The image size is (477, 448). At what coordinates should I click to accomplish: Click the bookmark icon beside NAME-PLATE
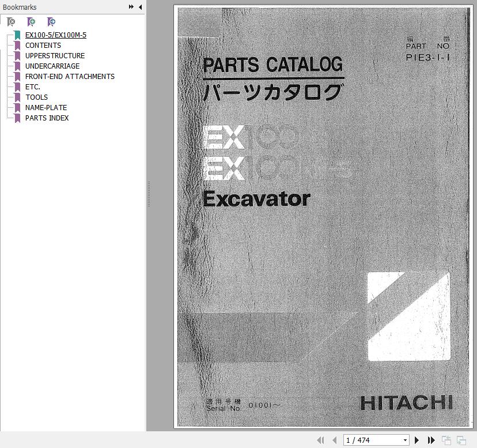pos(17,107)
